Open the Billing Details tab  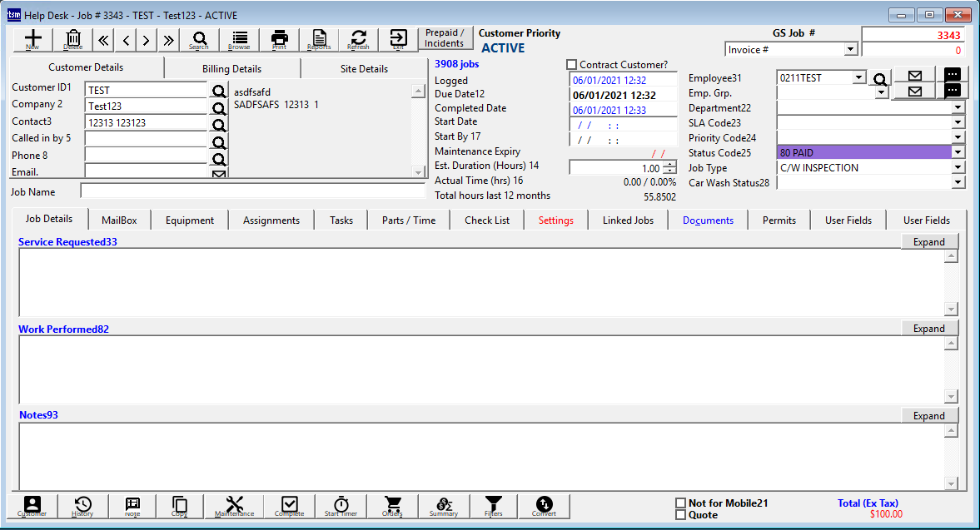pos(231,69)
